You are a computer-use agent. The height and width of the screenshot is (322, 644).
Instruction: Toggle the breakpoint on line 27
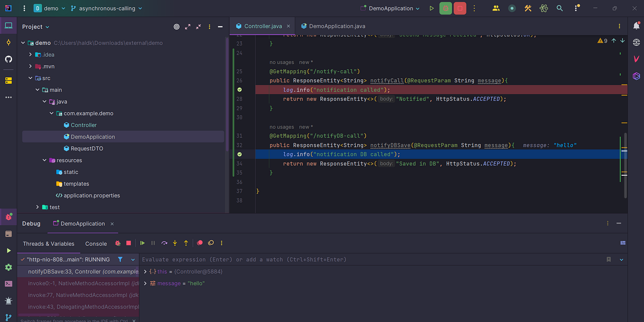coord(239,89)
